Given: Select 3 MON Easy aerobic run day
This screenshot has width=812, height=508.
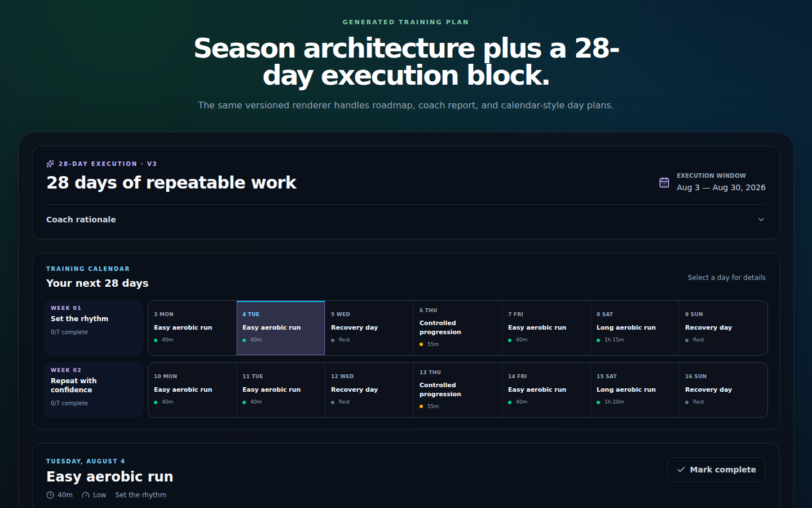Looking at the screenshot, I should pyautogui.click(x=192, y=328).
